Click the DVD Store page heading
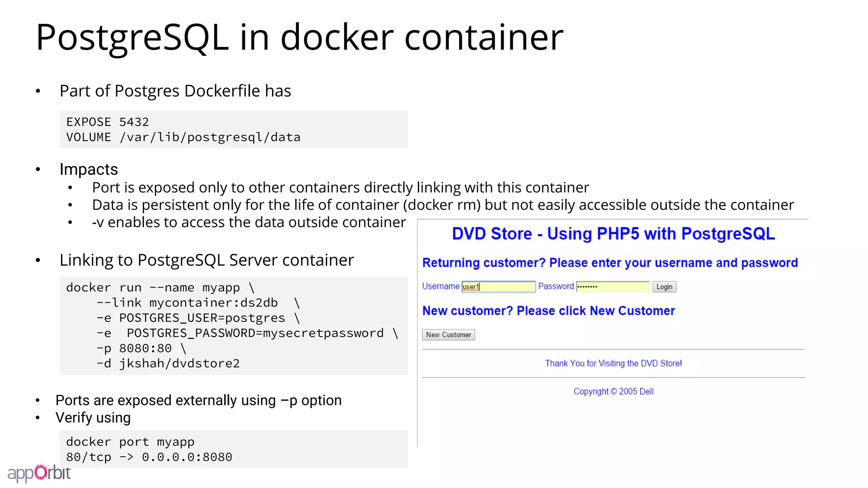The height and width of the screenshot is (488, 868). tap(613, 234)
